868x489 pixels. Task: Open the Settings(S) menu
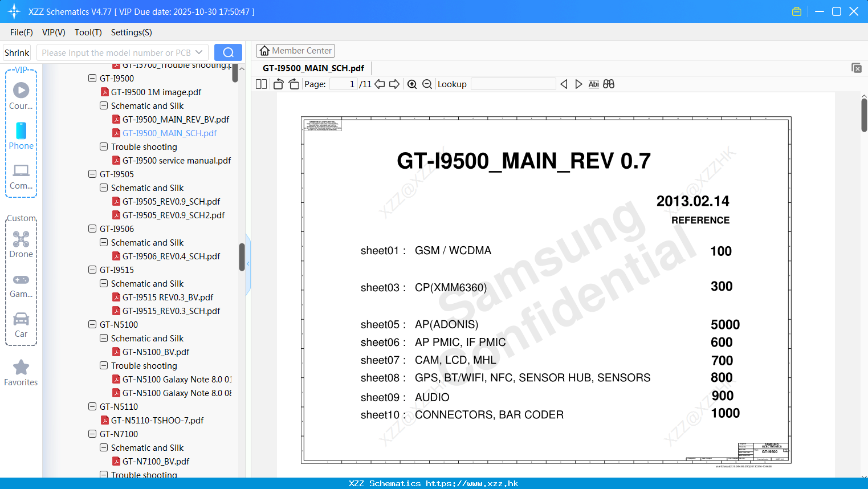[132, 32]
